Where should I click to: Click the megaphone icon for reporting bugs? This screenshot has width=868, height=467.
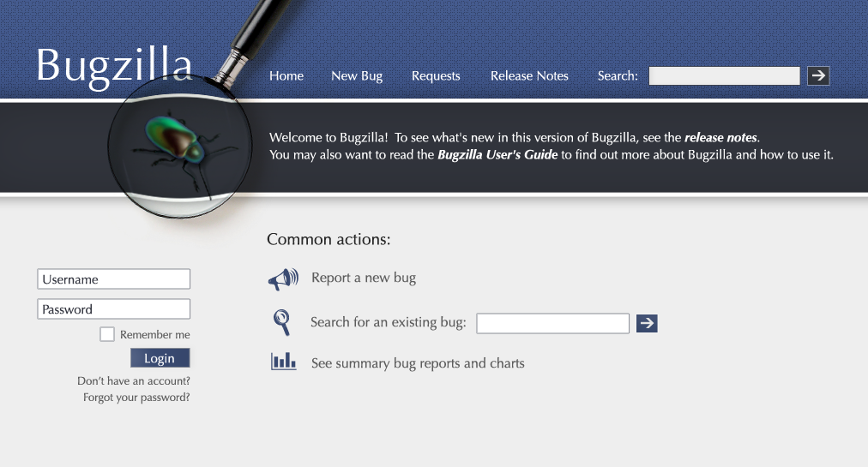[x=283, y=278]
